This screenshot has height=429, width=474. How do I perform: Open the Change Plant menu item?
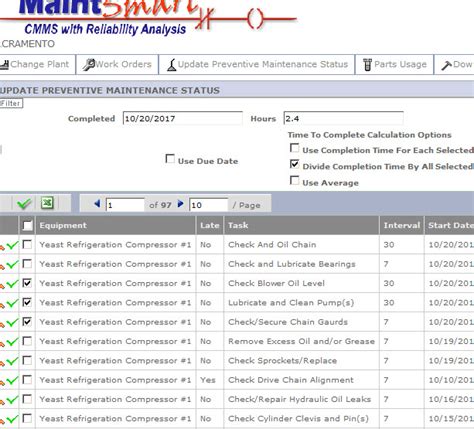(x=37, y=65)
